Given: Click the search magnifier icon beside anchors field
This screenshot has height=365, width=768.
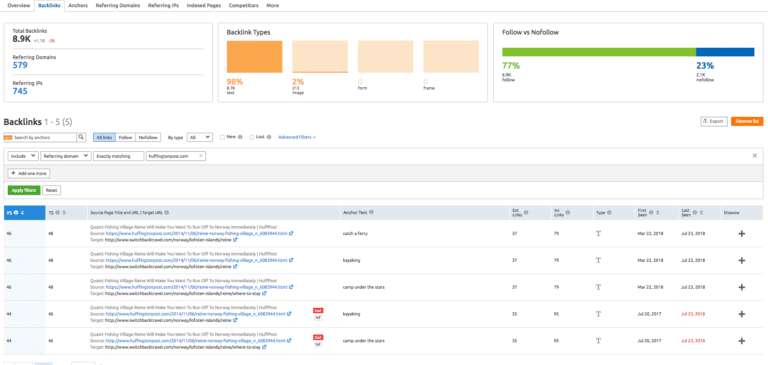Looking at the screenshot, I should 81,138.
